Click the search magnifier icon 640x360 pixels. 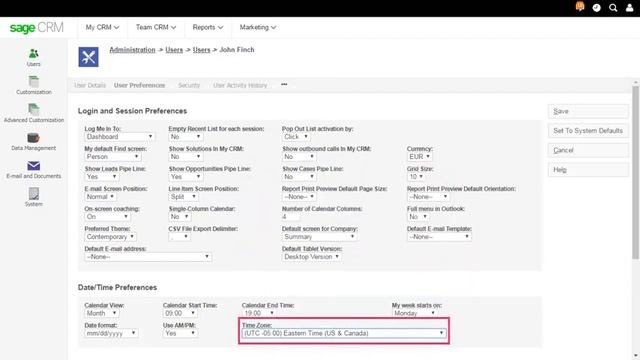613,7
